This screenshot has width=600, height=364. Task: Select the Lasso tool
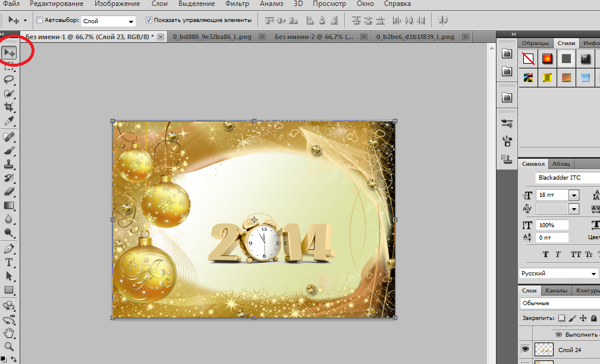(9, 80)
